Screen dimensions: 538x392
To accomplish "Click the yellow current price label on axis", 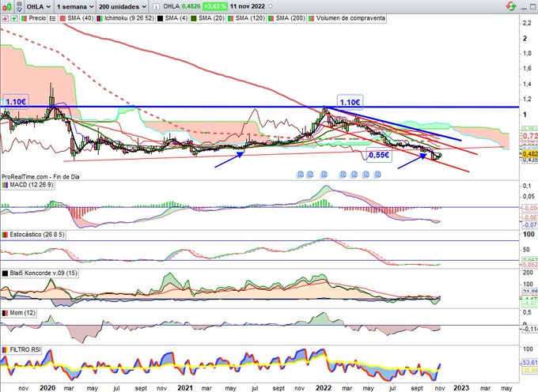I will click(530, 154).
